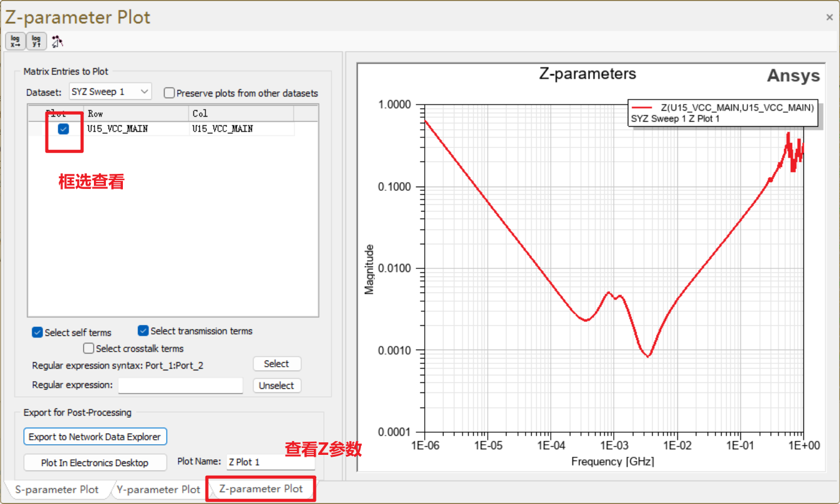Select the Z-parameter Plot tab
This screenshot has height=504, width=840.
click(261, 489)
